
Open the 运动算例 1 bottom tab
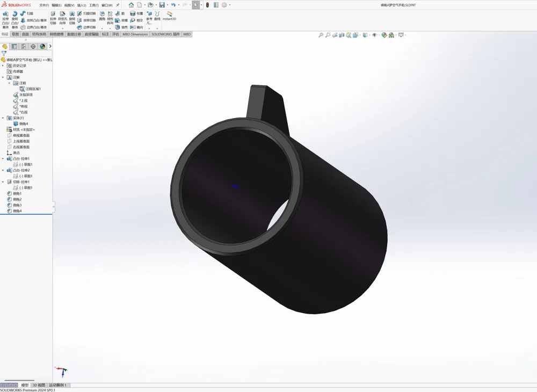coord(58,385)
